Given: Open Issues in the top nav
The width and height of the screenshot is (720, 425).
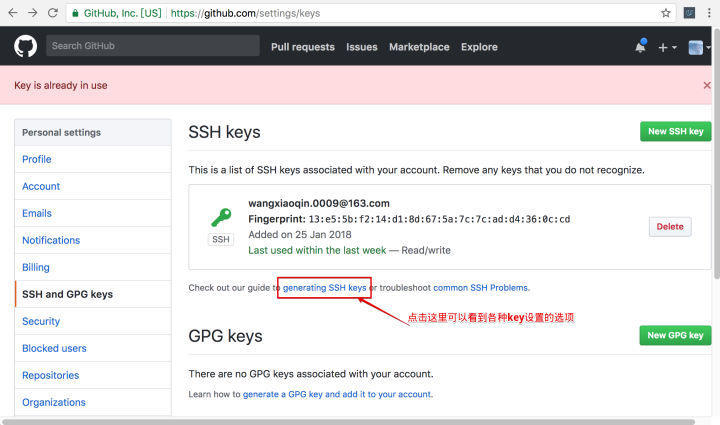Looking at the screenshot, I should point(362,47).
